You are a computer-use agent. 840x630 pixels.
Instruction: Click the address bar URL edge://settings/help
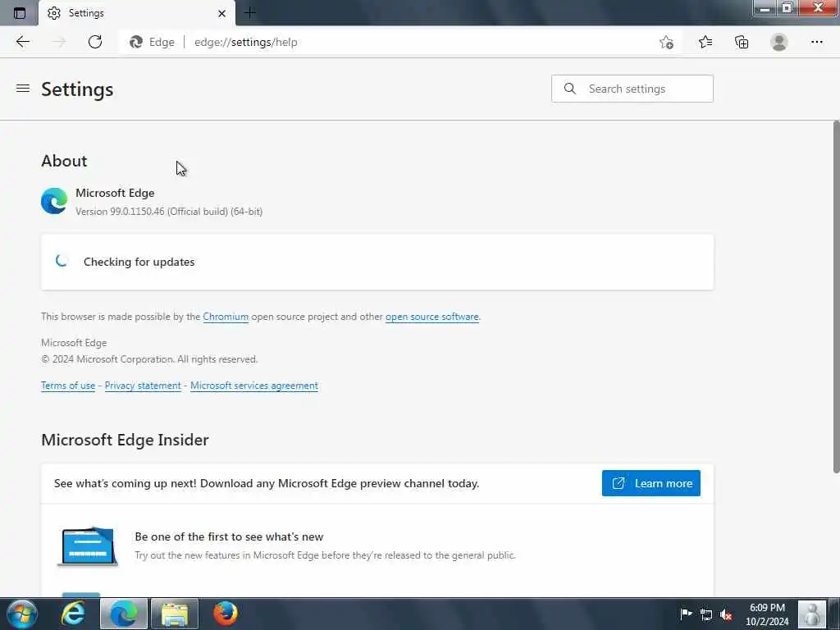point(246,43)
